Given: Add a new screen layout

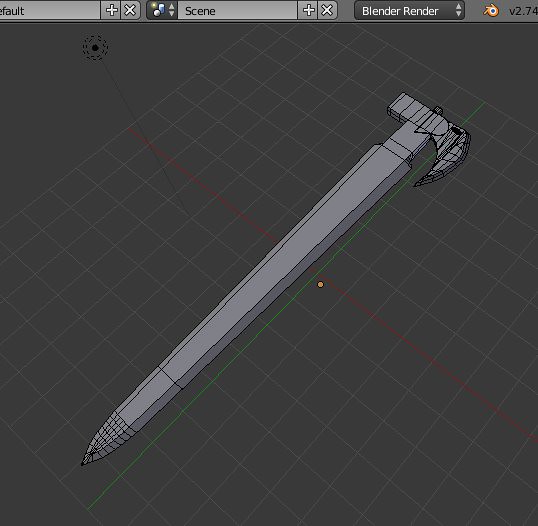Looking at the screenshot, I should (111, 11).
